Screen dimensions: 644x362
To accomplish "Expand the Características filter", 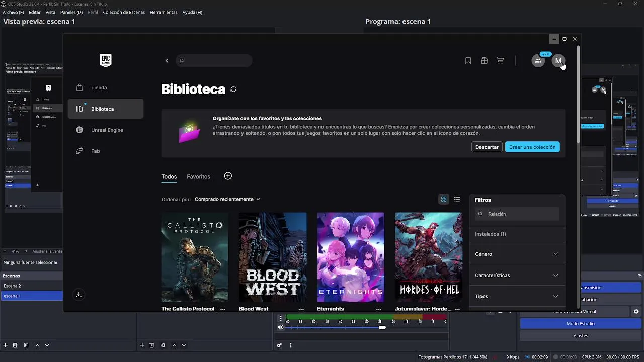I will click(517, 275).
